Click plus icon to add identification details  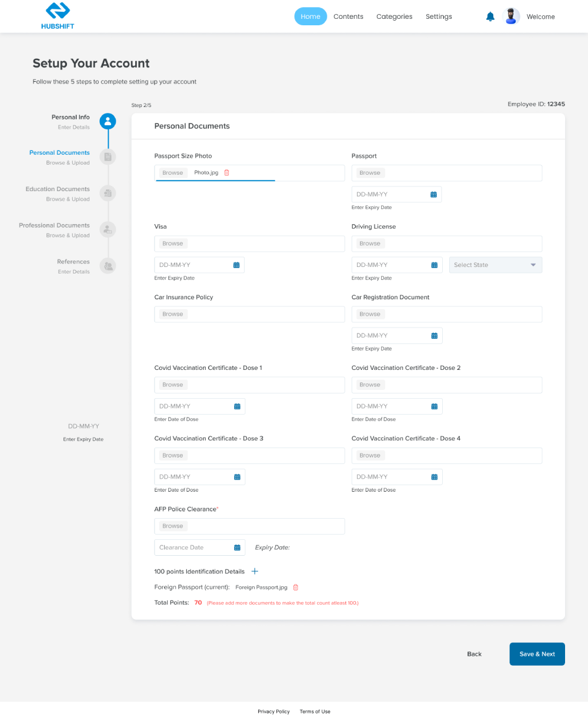pos(255,571)
